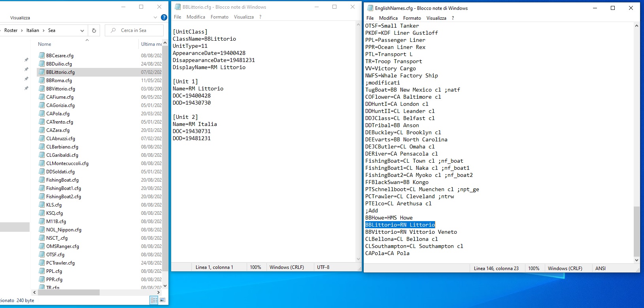The image size is (644, 308).
Task: Click the Notepad icon of BBLittorio.cfg window
Action: (177, 7)
